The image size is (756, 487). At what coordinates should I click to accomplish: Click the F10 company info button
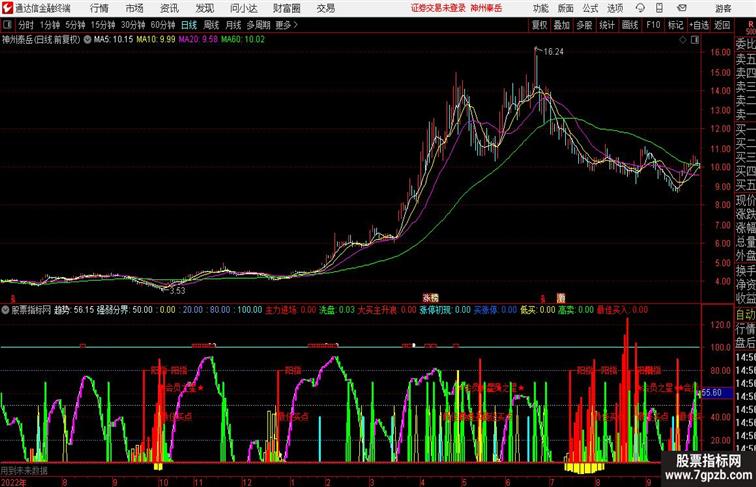click(653, 25)
